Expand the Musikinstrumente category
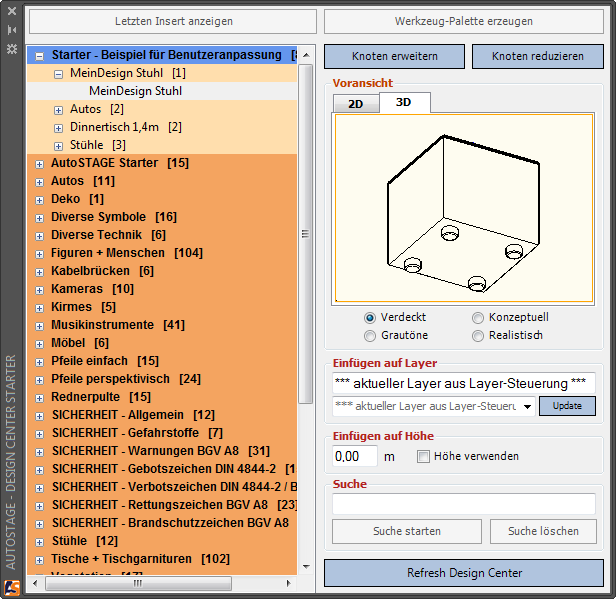 (x=39, y=325)
